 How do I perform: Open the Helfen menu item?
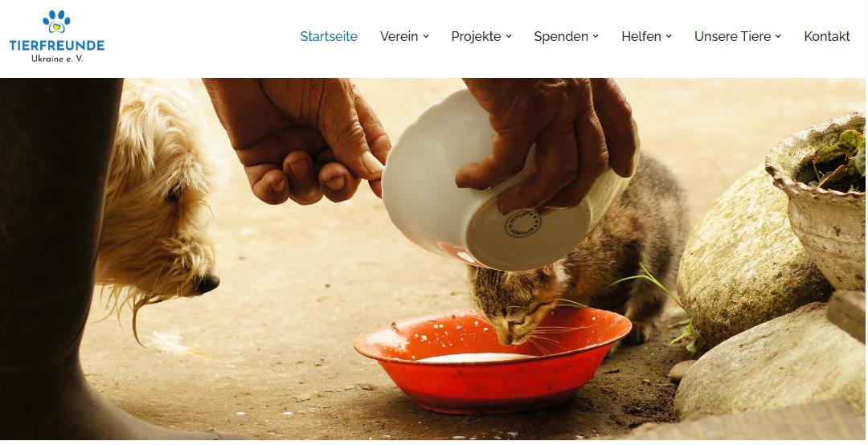641,36
